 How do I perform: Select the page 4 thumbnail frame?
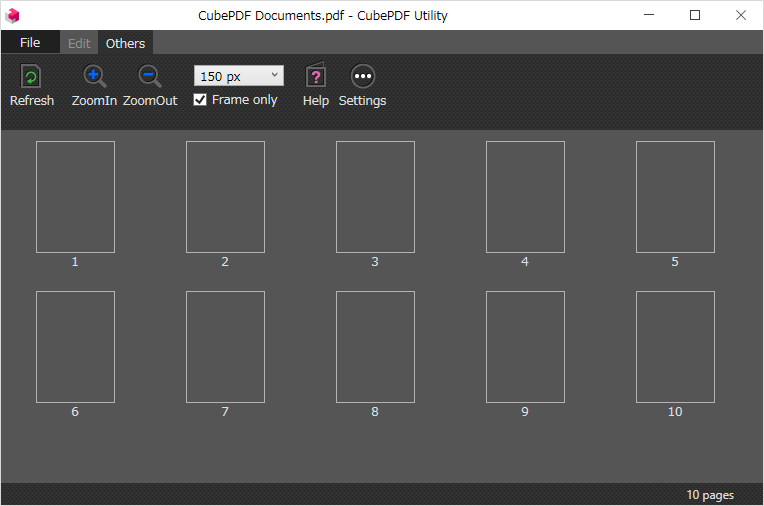[526, 197]
